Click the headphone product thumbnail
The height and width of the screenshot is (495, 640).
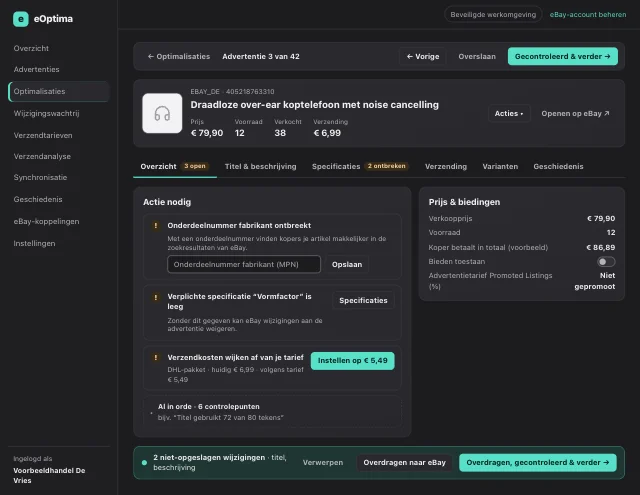point(162,113)
